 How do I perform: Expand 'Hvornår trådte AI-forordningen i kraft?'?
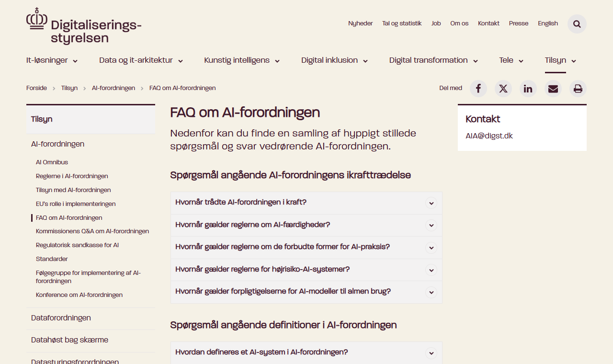[306, 203]
